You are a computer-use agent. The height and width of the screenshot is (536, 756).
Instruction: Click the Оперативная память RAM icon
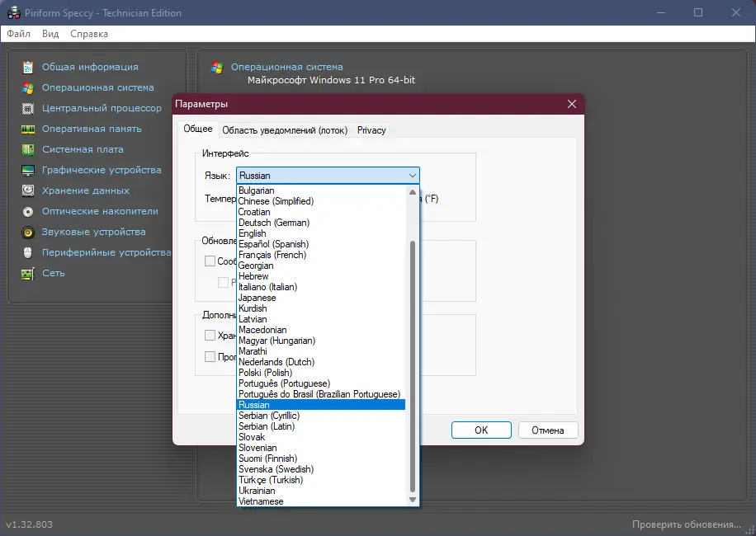tap(28, 129)
